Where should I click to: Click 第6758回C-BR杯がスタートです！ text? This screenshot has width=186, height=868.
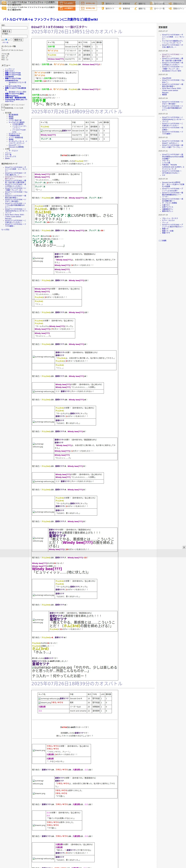[75, 155]
